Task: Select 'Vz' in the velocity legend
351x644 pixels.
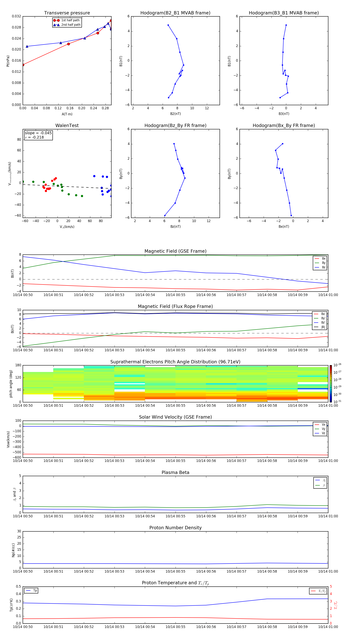Action: pyautogui.click(x=320, y=433)
